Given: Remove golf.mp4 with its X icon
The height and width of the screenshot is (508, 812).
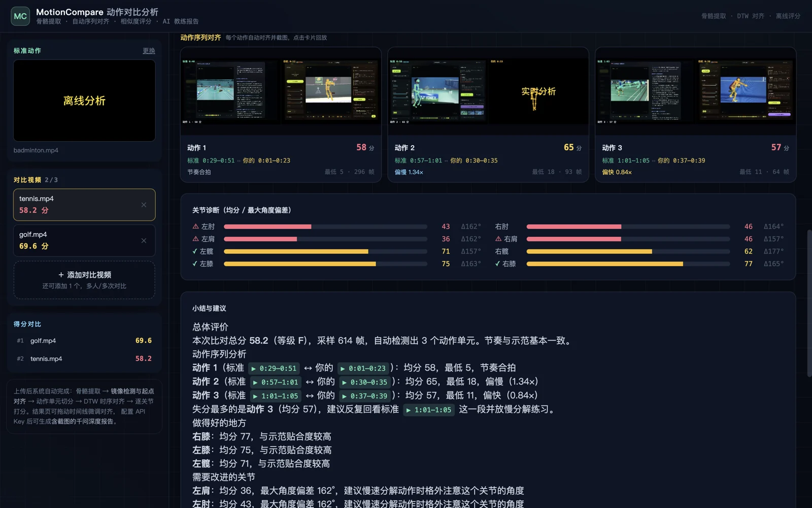Looking at the screenshot, I should (x=144, y=241).
